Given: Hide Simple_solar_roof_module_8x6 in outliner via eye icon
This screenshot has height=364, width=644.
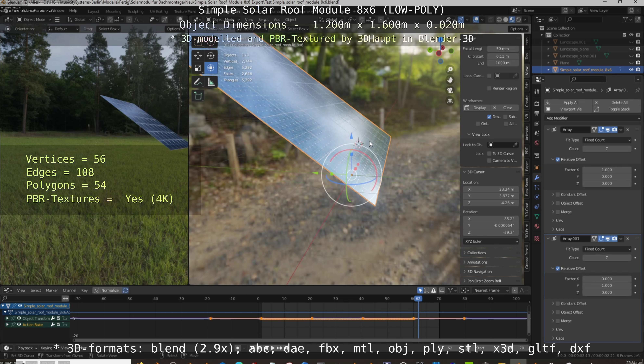Looking at the screenshot, I should (631, 70).
